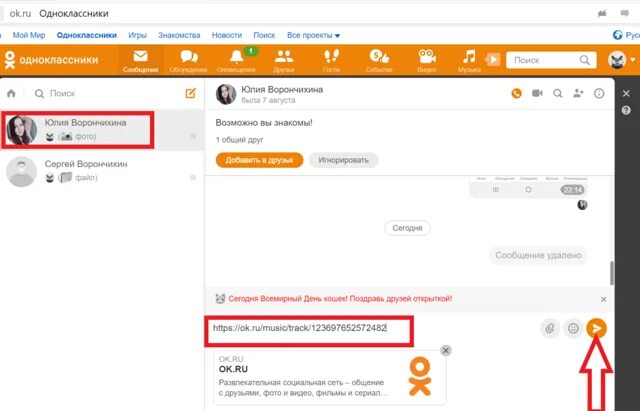Viewport: 640px width, 411px height.
Task: Open Юлия Ворончихина avatar in chat header
Action: (x=226, y=94)
